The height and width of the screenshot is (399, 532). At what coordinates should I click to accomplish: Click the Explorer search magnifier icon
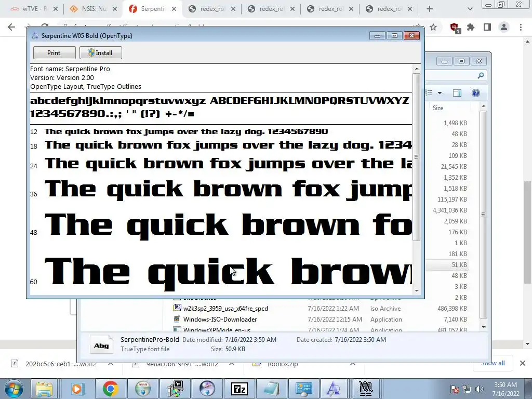coord(481,75)
